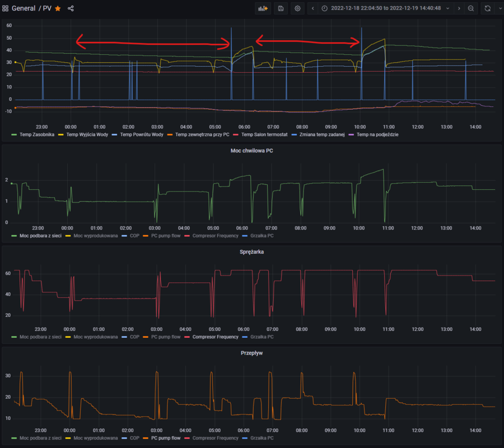The height and width of the screenshot is (448, 504).
Task: Open the time range picker dropdown
Action: (385, 8)
